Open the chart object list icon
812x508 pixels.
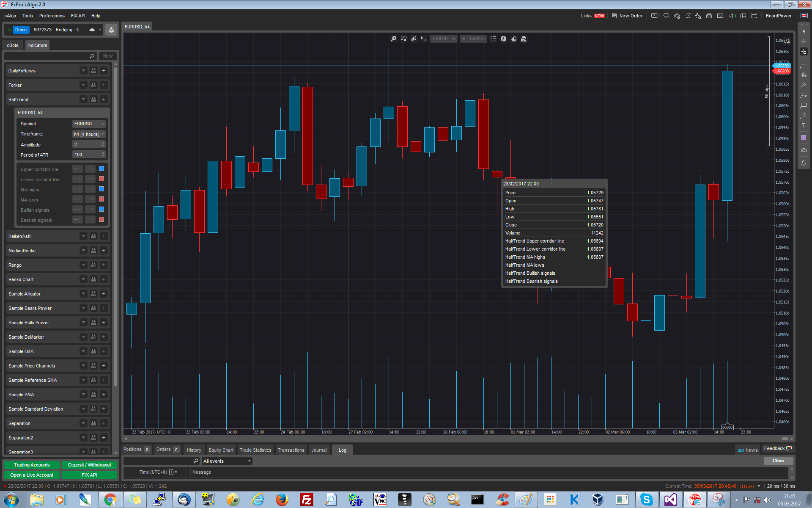(x=493, y=39)
